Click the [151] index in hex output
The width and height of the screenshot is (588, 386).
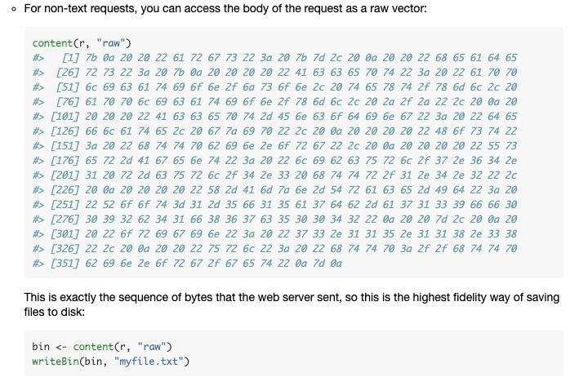pyautogui.click(x=65, y=146)
